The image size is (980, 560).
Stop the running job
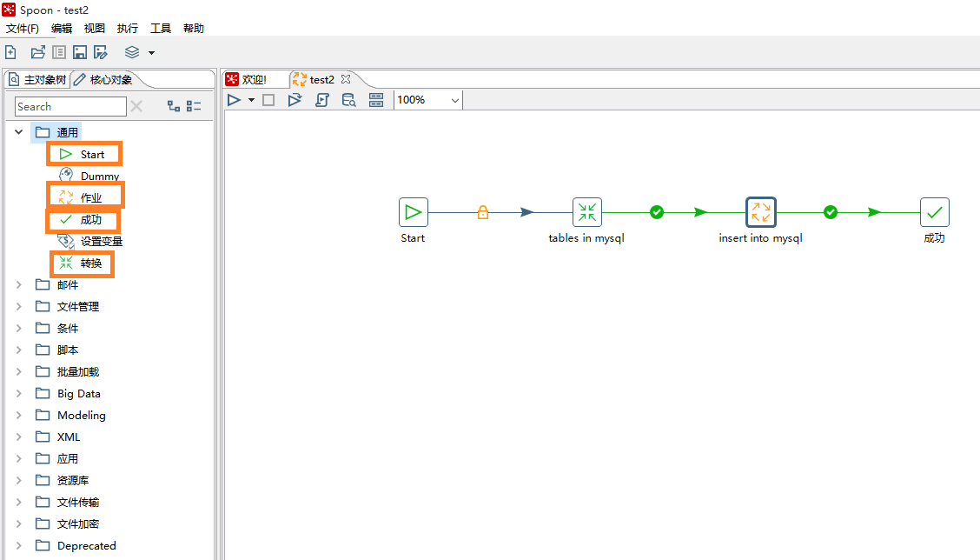click(x=268, y=100)
